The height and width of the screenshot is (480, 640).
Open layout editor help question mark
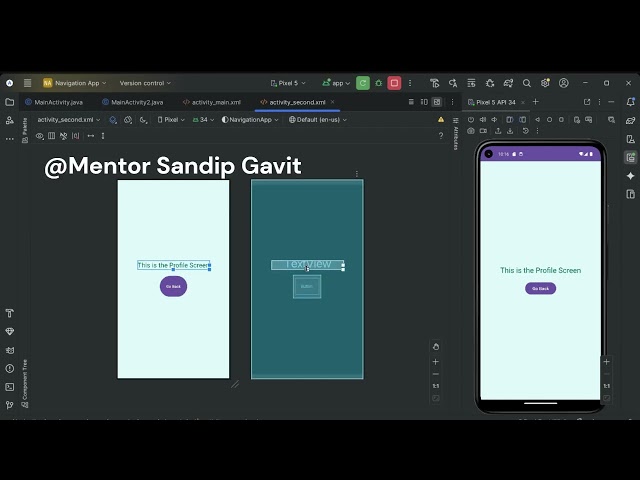tap(441, 136)
